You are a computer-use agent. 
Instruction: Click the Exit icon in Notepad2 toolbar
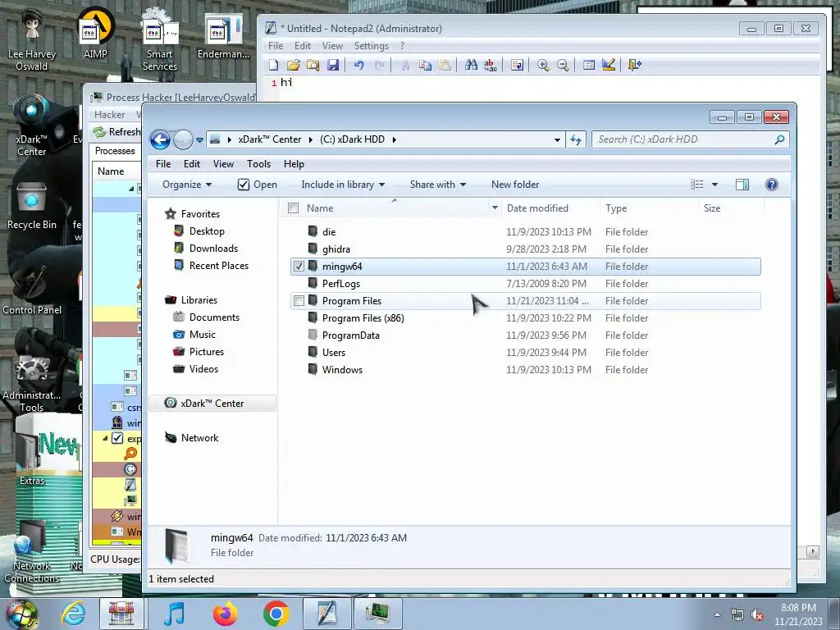pos(634,65)
